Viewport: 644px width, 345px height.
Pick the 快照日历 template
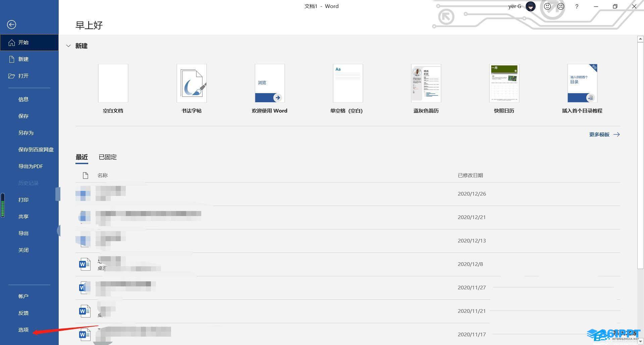[x=504, y=89]
